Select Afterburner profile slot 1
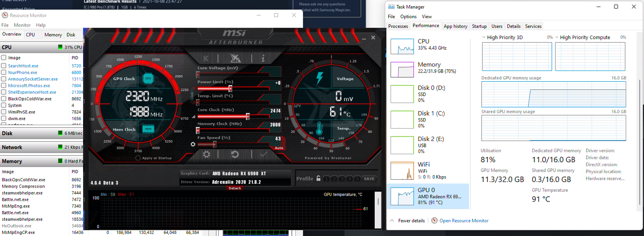644x236 pixels. click(326, 179)
